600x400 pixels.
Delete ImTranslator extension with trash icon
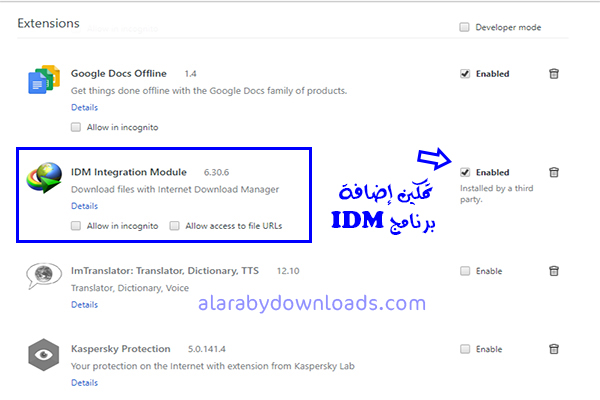coord(554,271)
